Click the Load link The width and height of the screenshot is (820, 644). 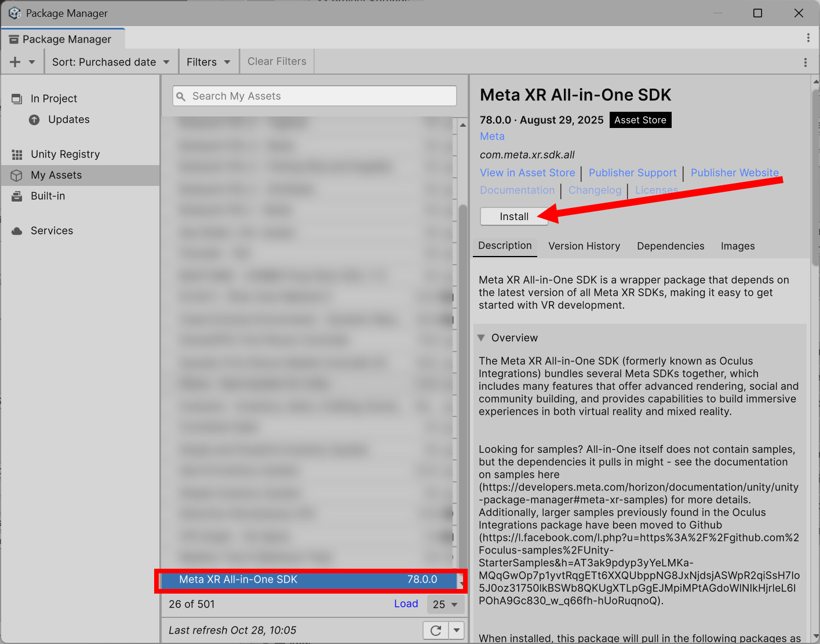406,603
